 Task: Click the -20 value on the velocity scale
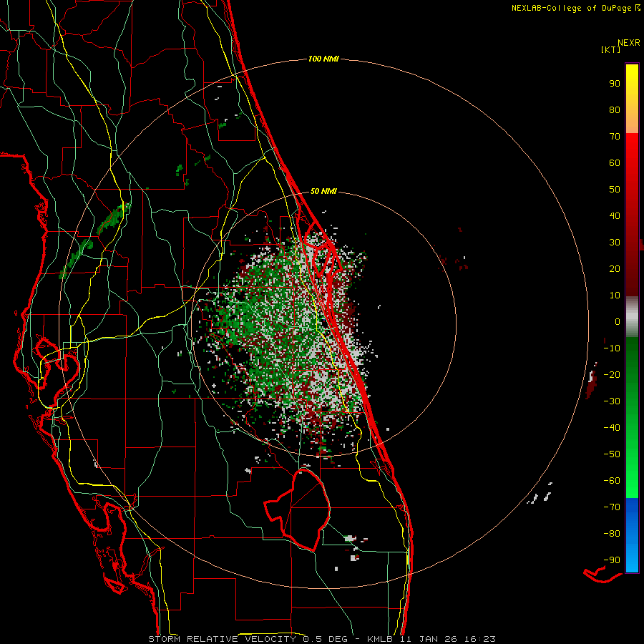[612, 374]
